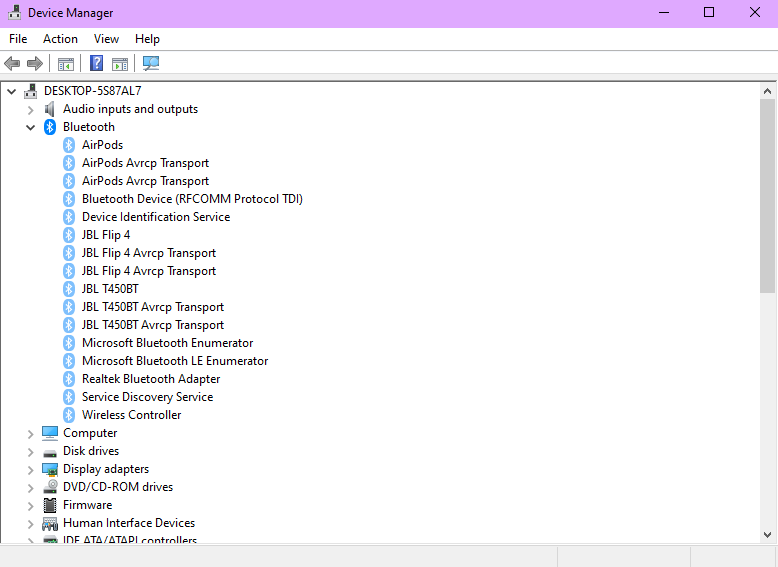Open the Help question mark toolbar icon
Screen dimensions: 778x567
(96, 63)
